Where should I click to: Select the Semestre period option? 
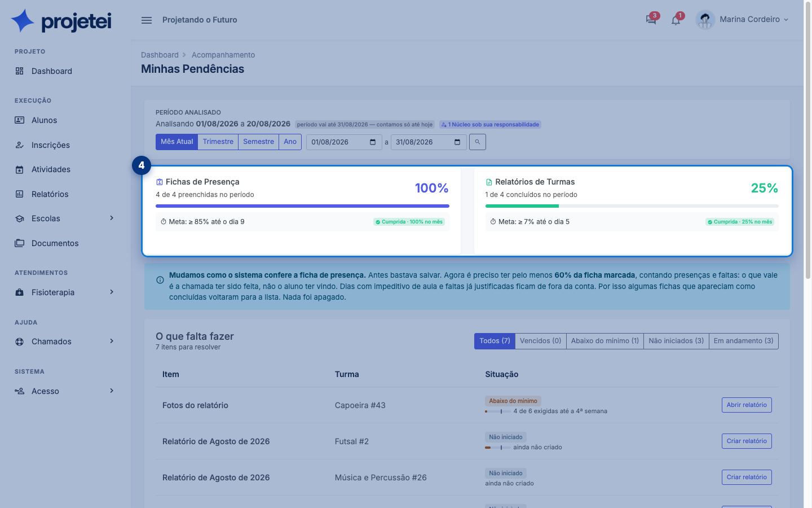(x=259, y=142)
